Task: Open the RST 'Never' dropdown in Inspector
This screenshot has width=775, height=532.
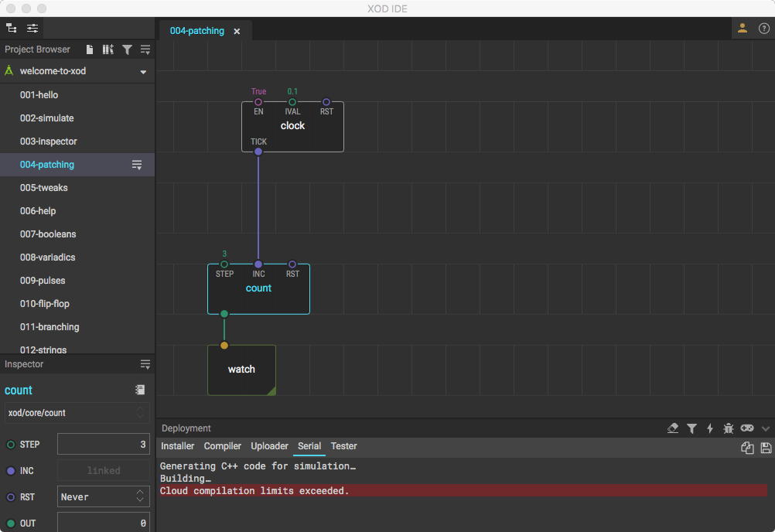Action: pyautogui.click(x=104, y=496)
